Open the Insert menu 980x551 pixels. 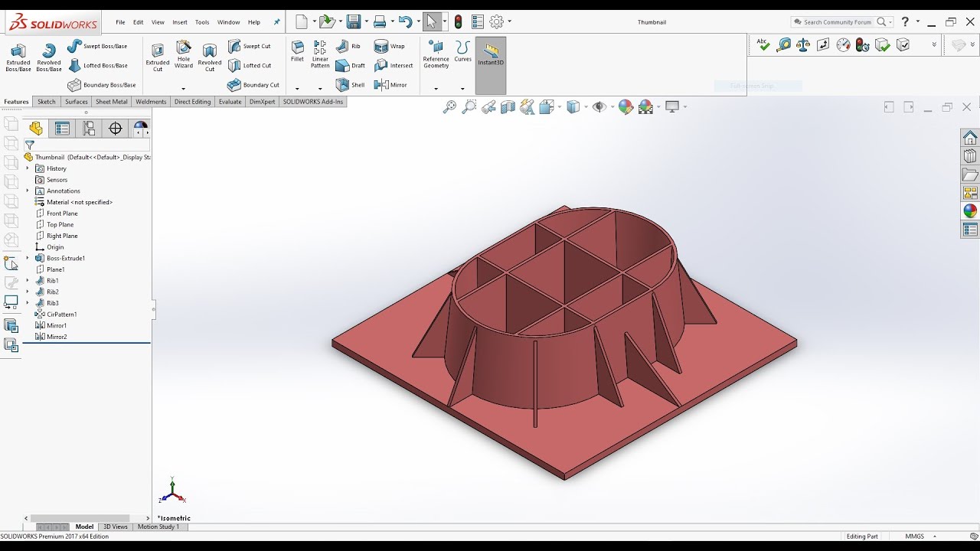[x=180, y=22]
